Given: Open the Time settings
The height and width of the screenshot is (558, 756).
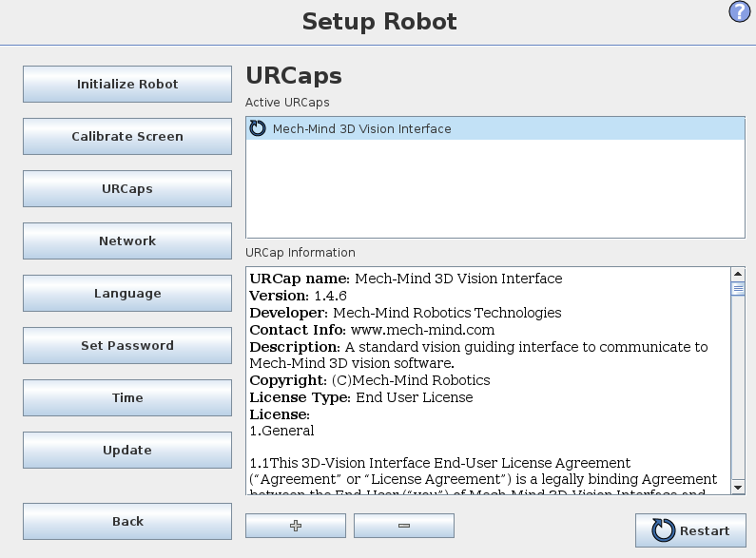Looking at the screenshot, I should click(x=127, y=397).
